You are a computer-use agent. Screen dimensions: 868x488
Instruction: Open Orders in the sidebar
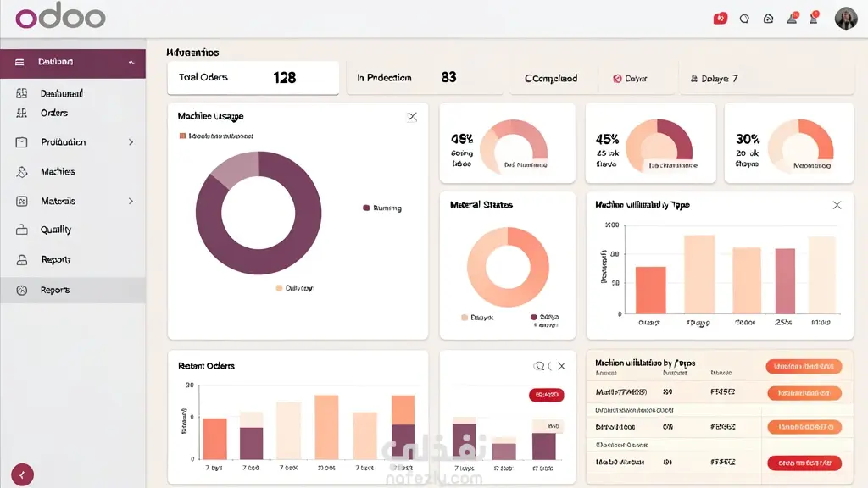(53, 113)
